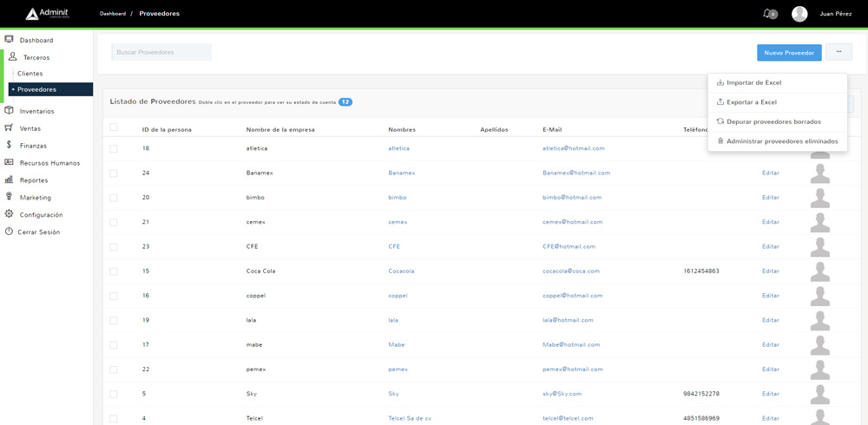Toggle the select-all checkbox in table header
Screen dimensions: 868x425
tap(114, 128)
